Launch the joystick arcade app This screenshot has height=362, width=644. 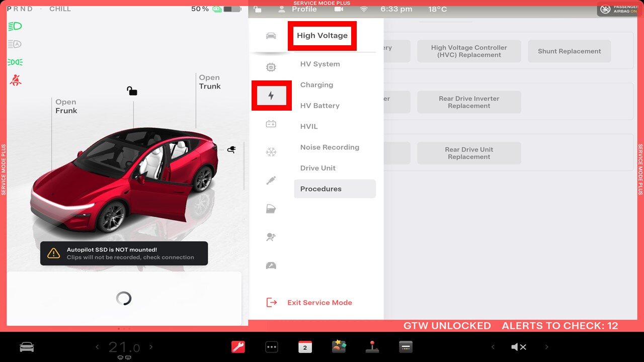372,347
